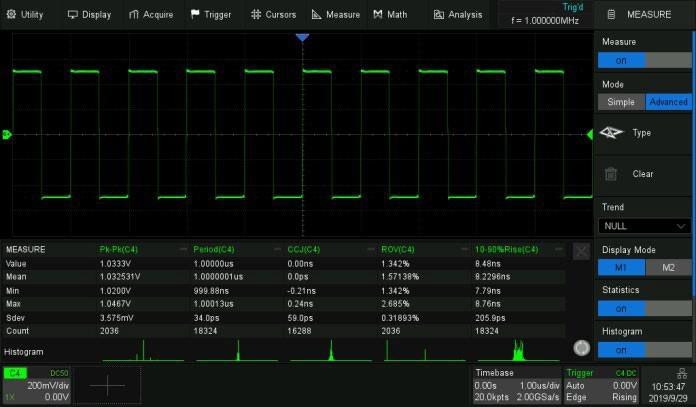This screenshot has height=407, width=696.
Task: Remove ROV(C4) measurement via dash
Action: [x=464, y=249]
